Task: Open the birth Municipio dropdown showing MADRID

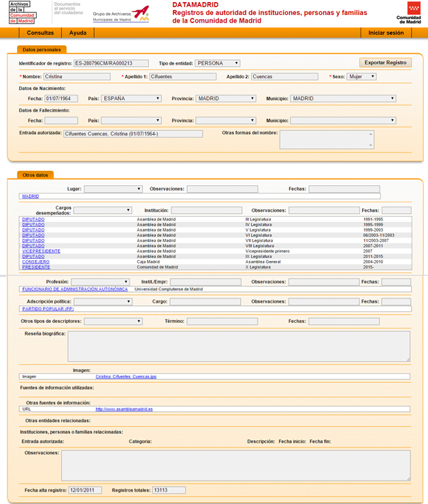Action: coord(343,98)
